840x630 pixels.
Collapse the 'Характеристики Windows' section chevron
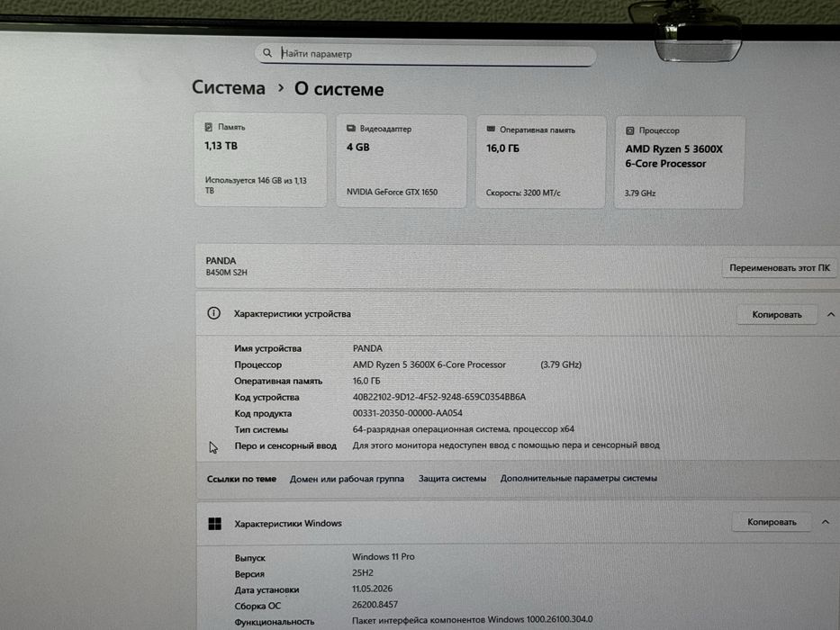coord(825,522)
